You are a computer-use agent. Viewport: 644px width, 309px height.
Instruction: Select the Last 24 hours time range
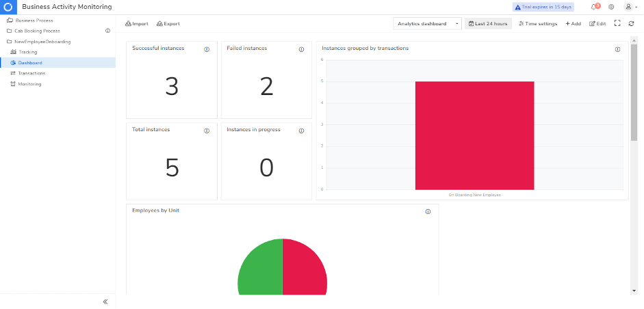(x=488, y=24)
